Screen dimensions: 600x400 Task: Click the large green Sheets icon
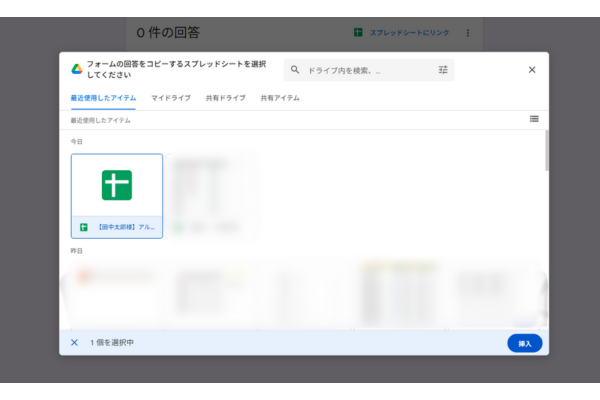pos(117,185)
